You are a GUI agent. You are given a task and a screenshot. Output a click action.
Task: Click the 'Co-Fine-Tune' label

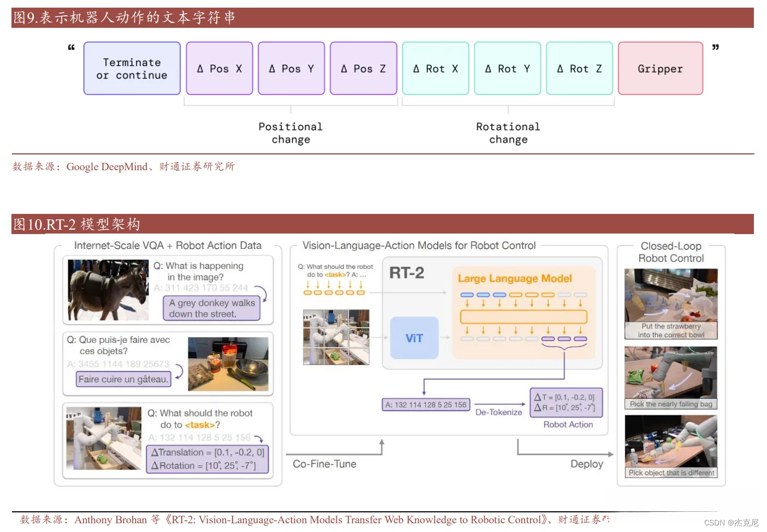324,464
